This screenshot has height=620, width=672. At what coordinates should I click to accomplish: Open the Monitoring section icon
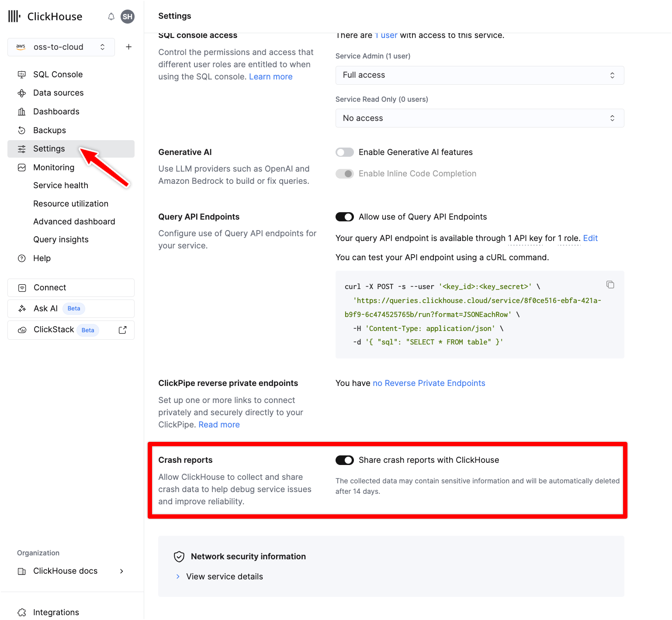click(22, 167)
